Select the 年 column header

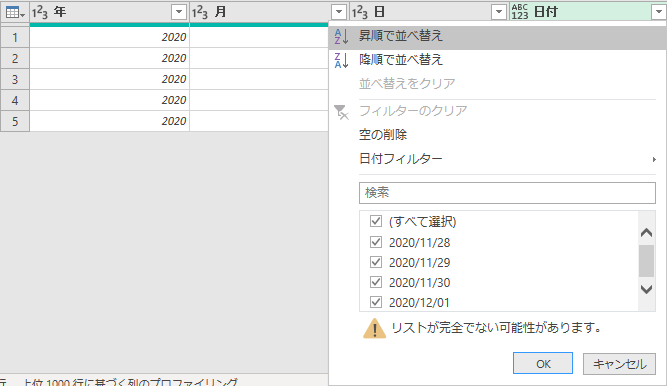click(109, 12)
